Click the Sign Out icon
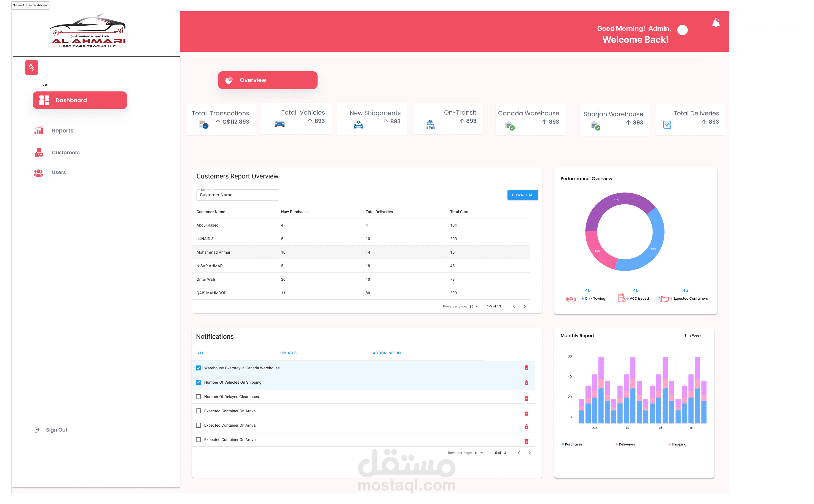Screen dimensions: 814x504 point(37,430)
